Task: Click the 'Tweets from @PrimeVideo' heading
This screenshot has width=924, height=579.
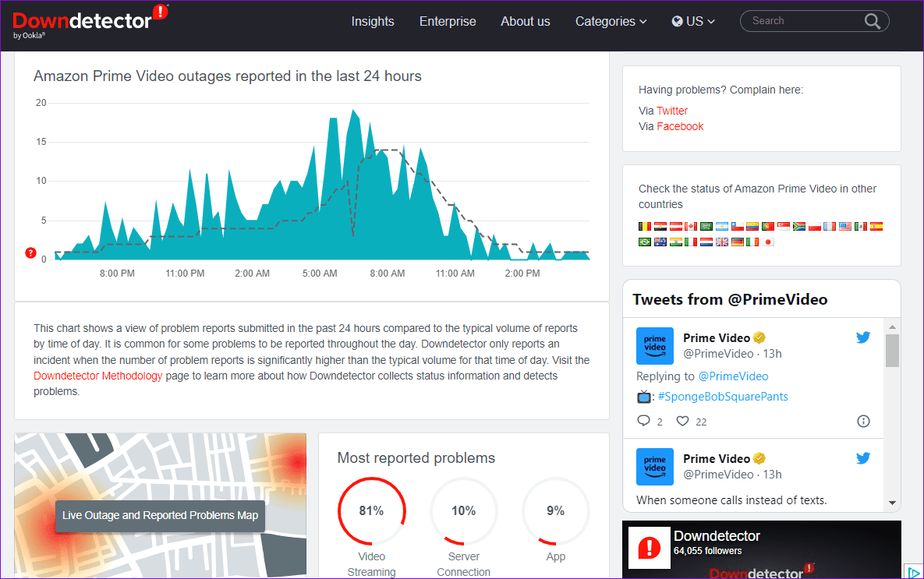Action: pyautogui.click(x=730, y=300)
